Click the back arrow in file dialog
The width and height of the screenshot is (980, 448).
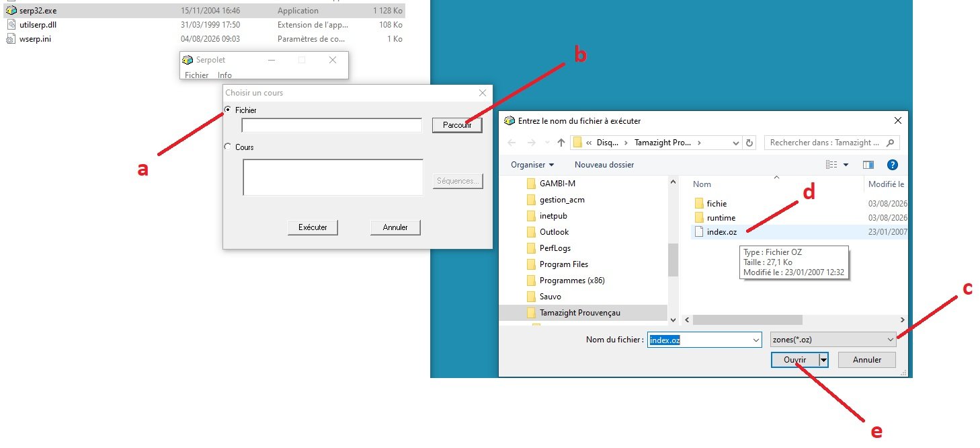click(512, 143)
